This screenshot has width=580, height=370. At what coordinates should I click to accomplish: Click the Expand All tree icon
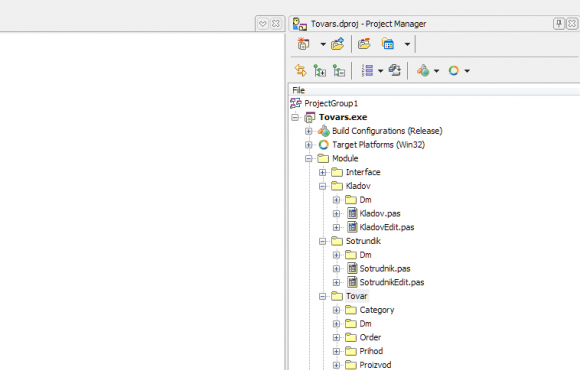click(x=320, y=70)
